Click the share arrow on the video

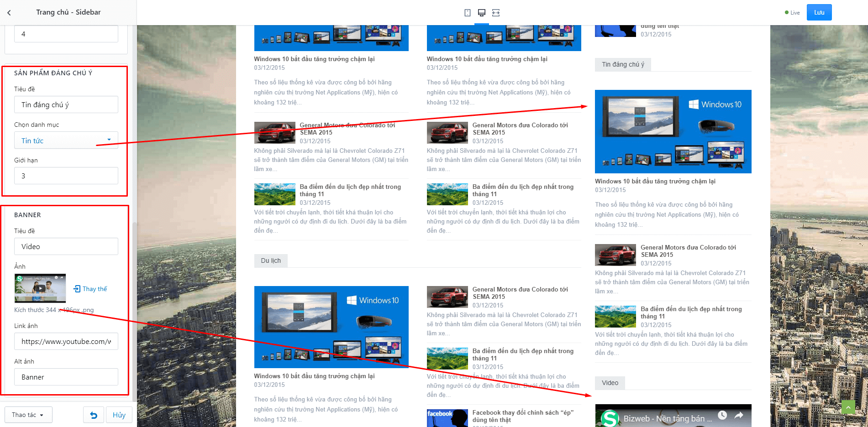739,415
